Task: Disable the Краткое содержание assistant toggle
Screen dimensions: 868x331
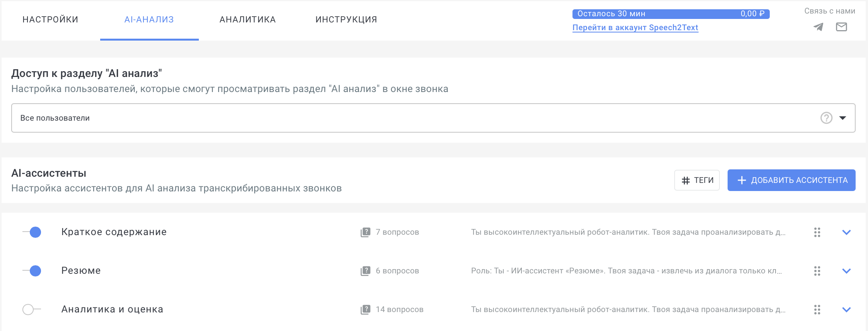Action: [x=32, y=232]
